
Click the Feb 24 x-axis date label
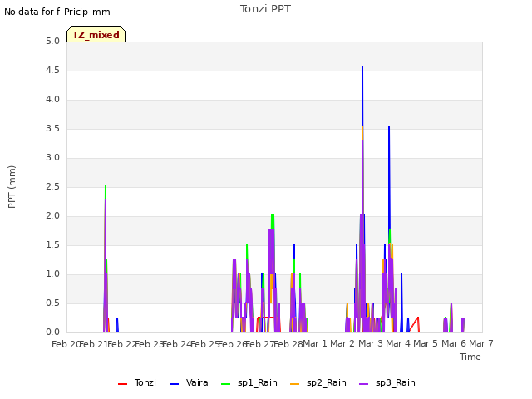click(177, 344)
